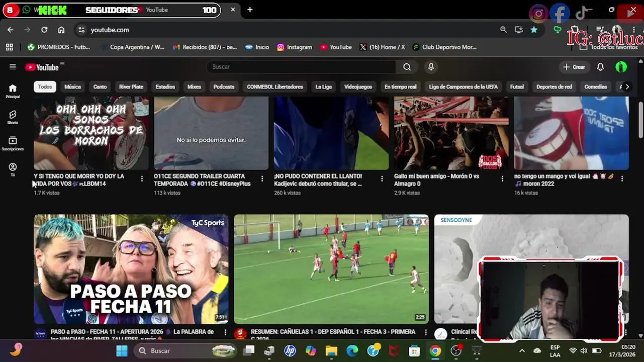
Task: Open the YouTube notifications bell
Action: click(600, 67)
